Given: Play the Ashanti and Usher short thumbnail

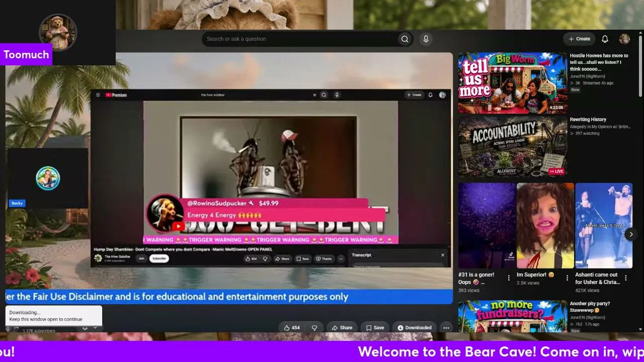Looking at the screenshot, I should point(604,225).
